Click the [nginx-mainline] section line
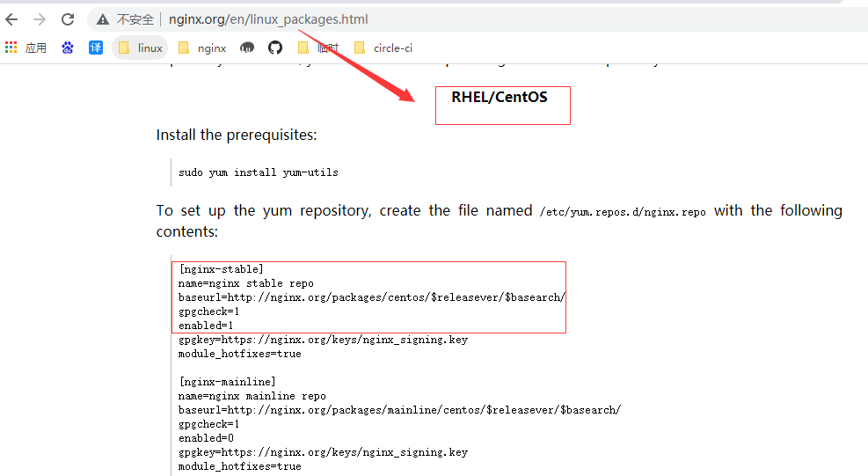 [x=227, y=382]
